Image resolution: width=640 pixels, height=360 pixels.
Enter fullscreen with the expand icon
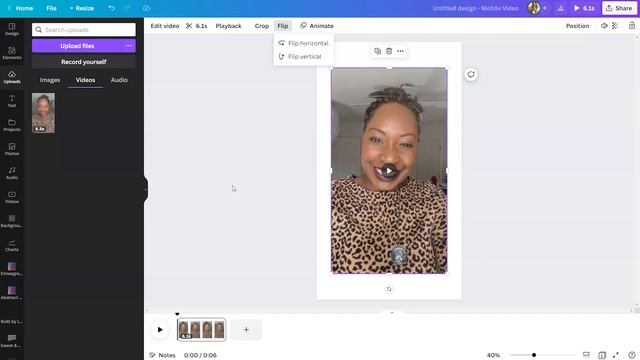point(616,355)
